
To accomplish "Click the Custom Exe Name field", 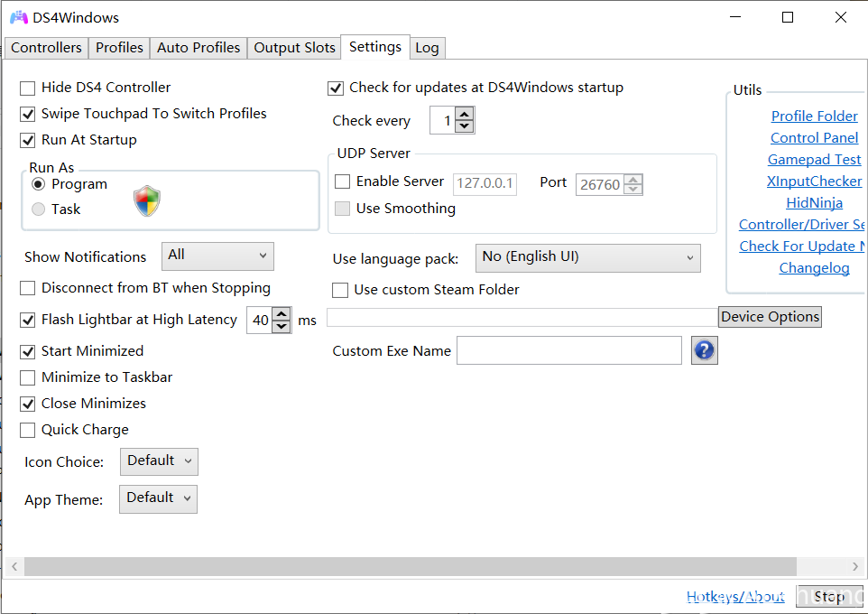I will point(568,350).
